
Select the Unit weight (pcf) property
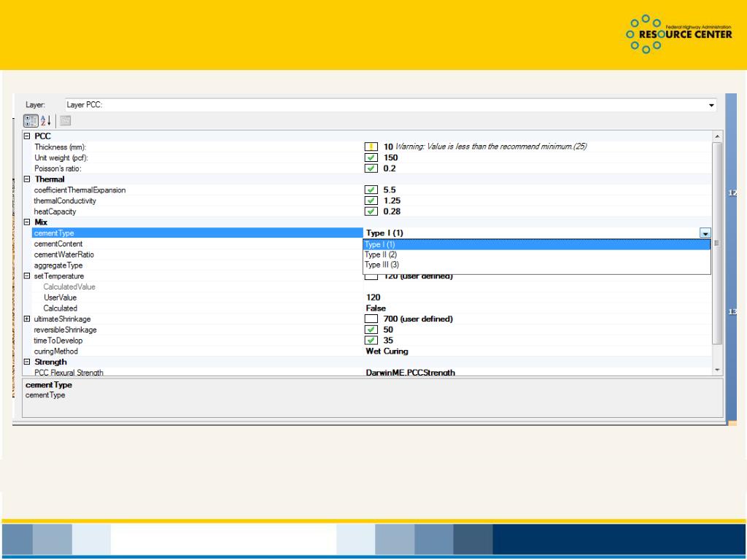pos(61,157)
